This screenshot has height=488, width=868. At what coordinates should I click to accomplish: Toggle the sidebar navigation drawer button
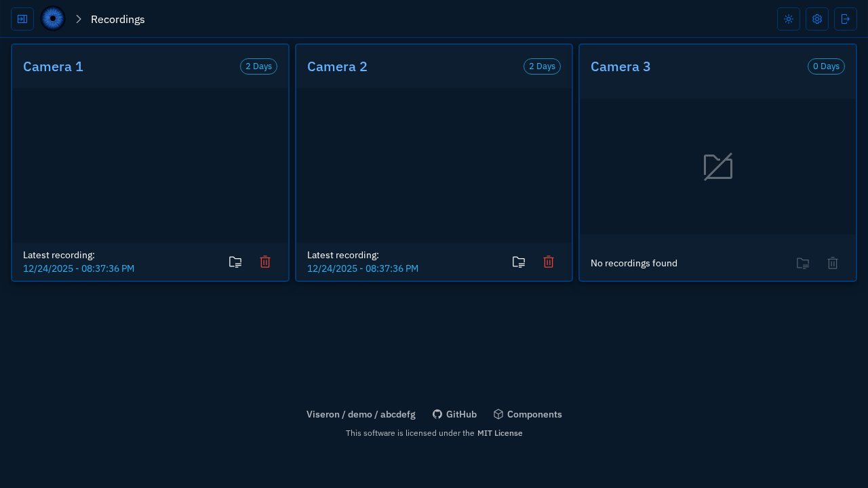[22, 19]
